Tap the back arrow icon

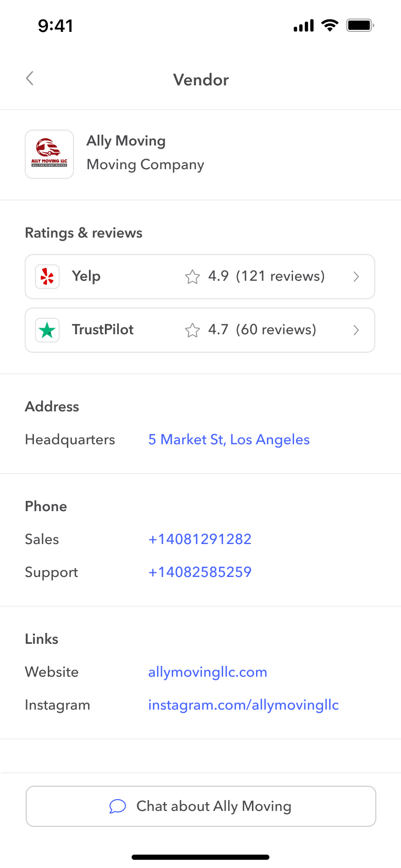(30, 79)
